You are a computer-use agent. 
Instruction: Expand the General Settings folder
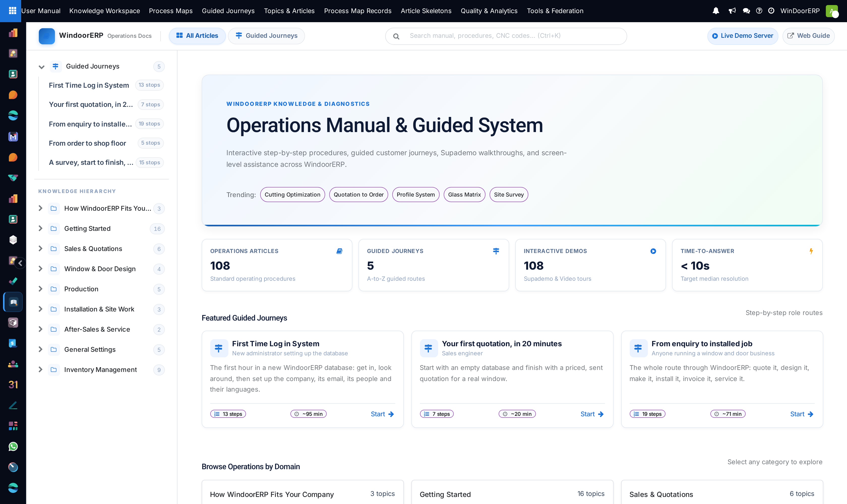click(x=40, y=350)
